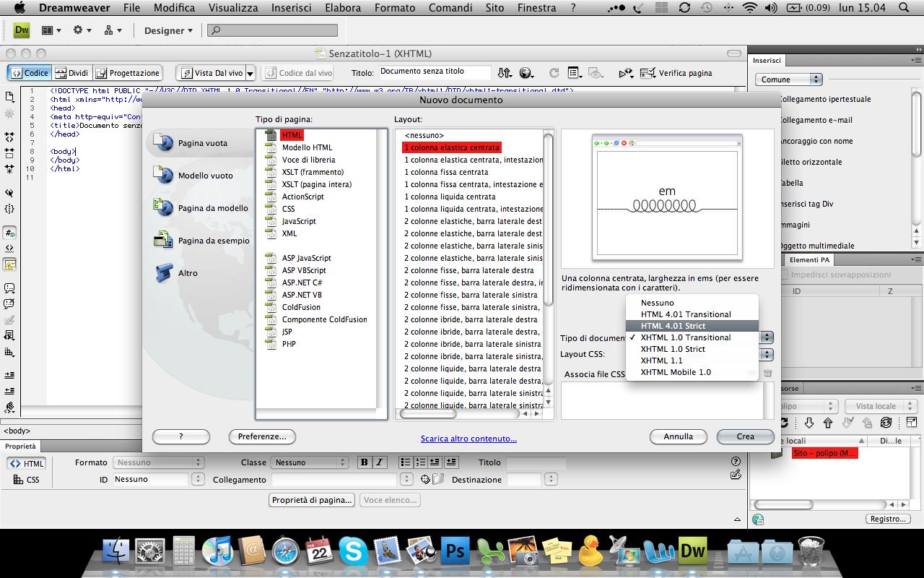Select Altro category in dialog
Screen dimensions: 924x578
point(177,273)
